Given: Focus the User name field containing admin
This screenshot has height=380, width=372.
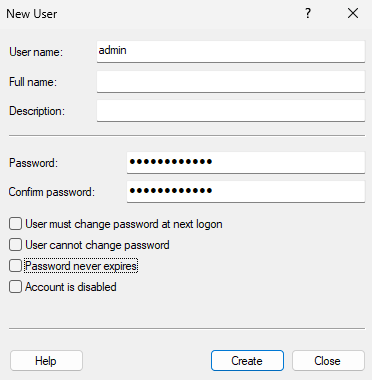Looking at the screenshot, I should click(x=231, y=51).
